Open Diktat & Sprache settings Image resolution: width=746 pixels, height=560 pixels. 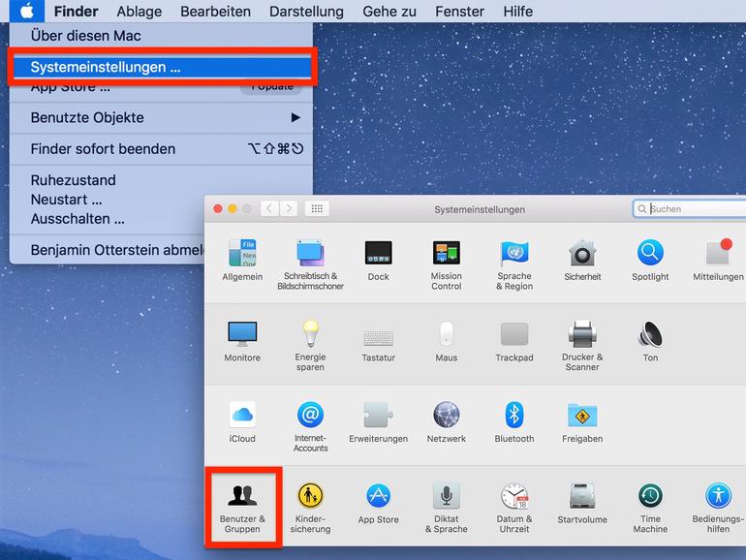coord(447,508)
